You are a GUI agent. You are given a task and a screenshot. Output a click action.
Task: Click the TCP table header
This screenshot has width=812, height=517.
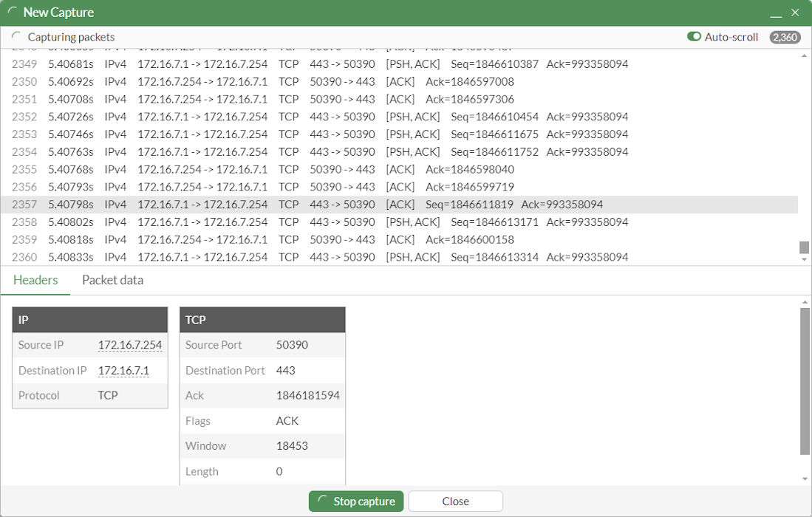[x=262, y=319]
